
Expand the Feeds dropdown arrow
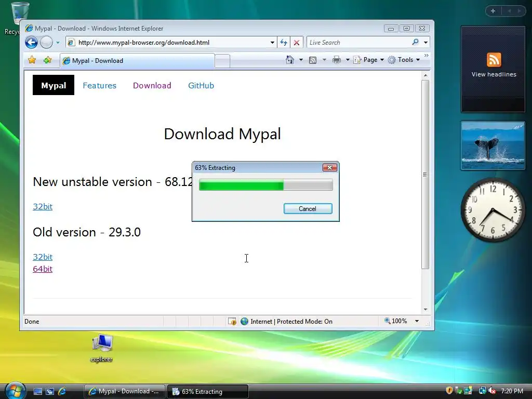tap(324, 60)
